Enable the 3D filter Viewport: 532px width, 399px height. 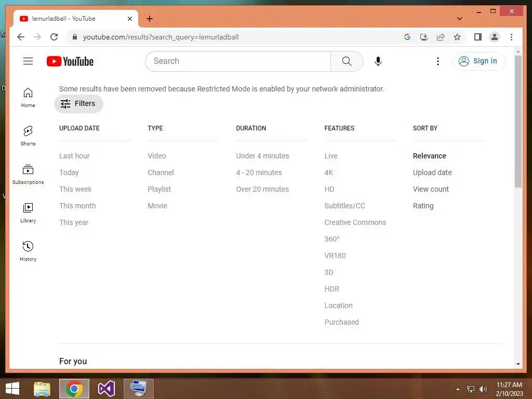tap(329, 272)
